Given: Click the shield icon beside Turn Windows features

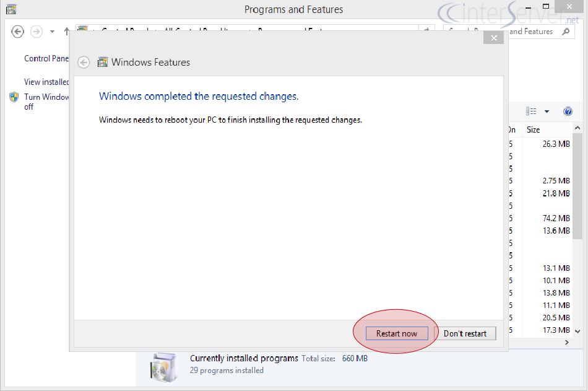Looking at the screenshot, I should 14,97.
